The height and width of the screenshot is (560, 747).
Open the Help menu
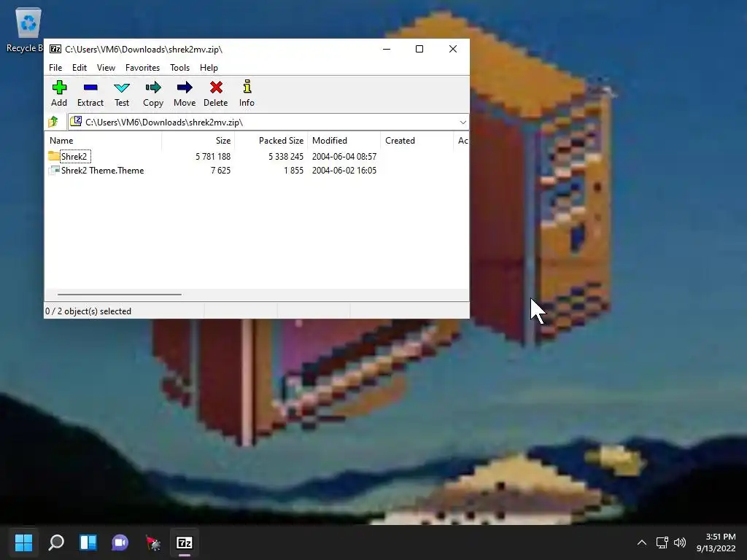(209, 68)
